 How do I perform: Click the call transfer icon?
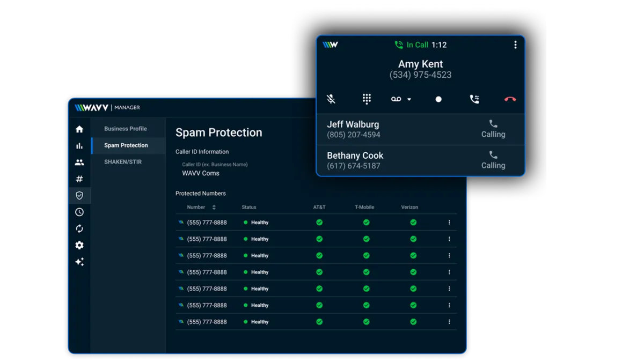(474, 99)
